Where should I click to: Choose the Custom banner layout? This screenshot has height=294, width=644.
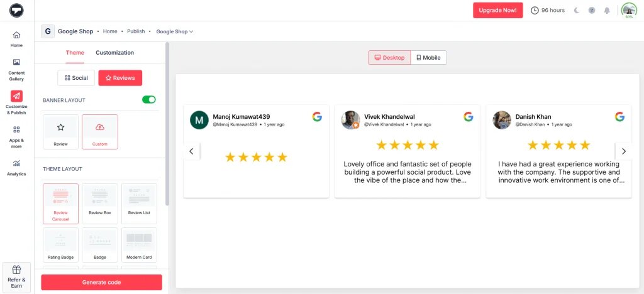click(100, 132)
